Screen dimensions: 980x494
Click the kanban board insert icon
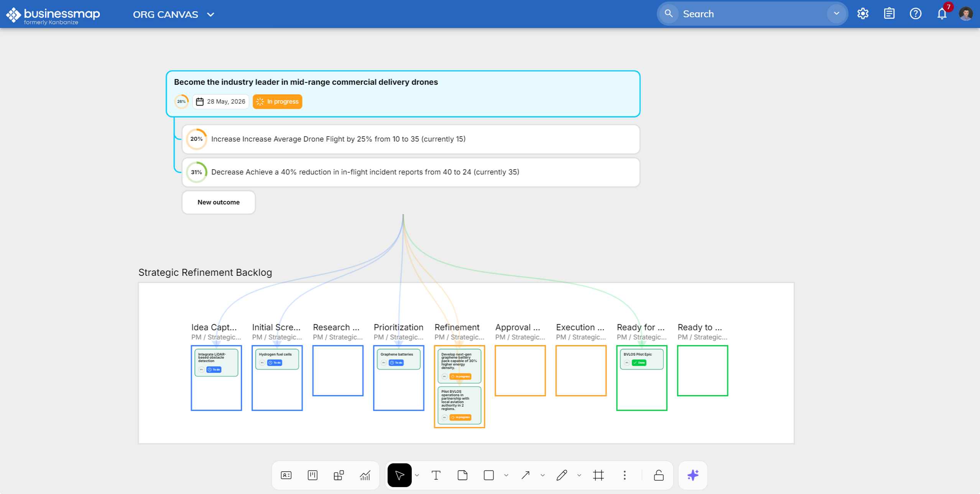[312, 476]
